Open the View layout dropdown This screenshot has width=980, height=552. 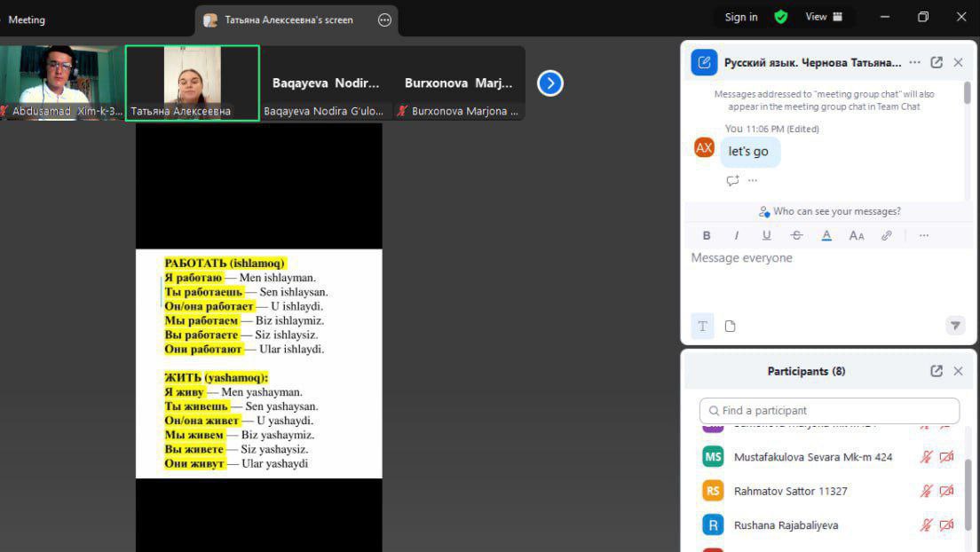[824, 17]
